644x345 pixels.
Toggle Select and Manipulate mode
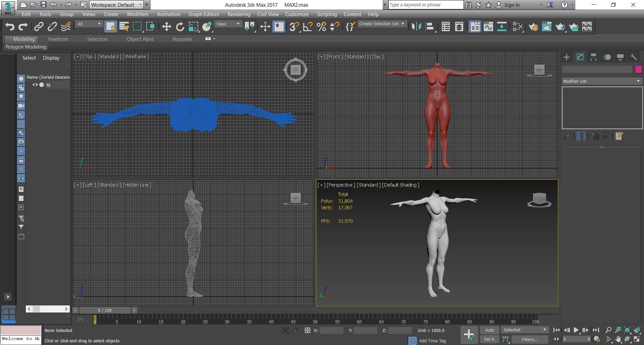(x=265, y=26)
